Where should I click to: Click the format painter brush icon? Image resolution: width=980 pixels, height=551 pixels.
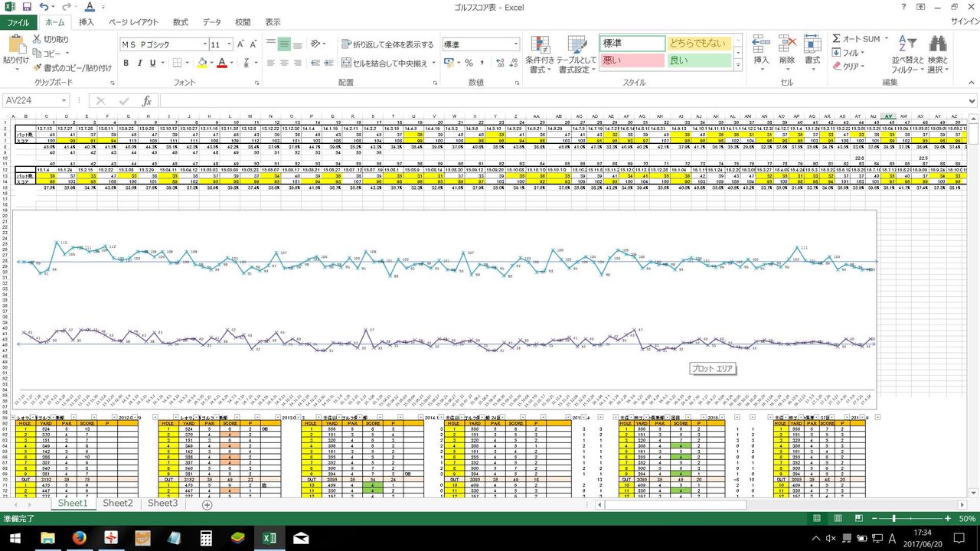37,68
